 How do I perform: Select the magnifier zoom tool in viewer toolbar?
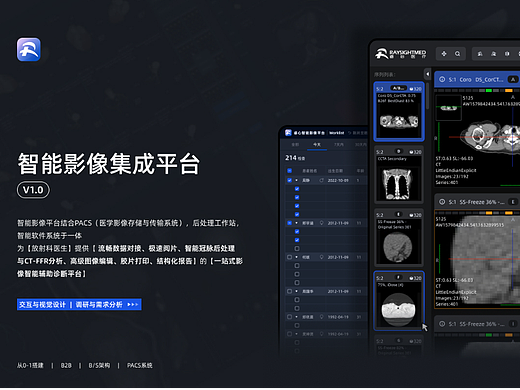coord(457,54)
